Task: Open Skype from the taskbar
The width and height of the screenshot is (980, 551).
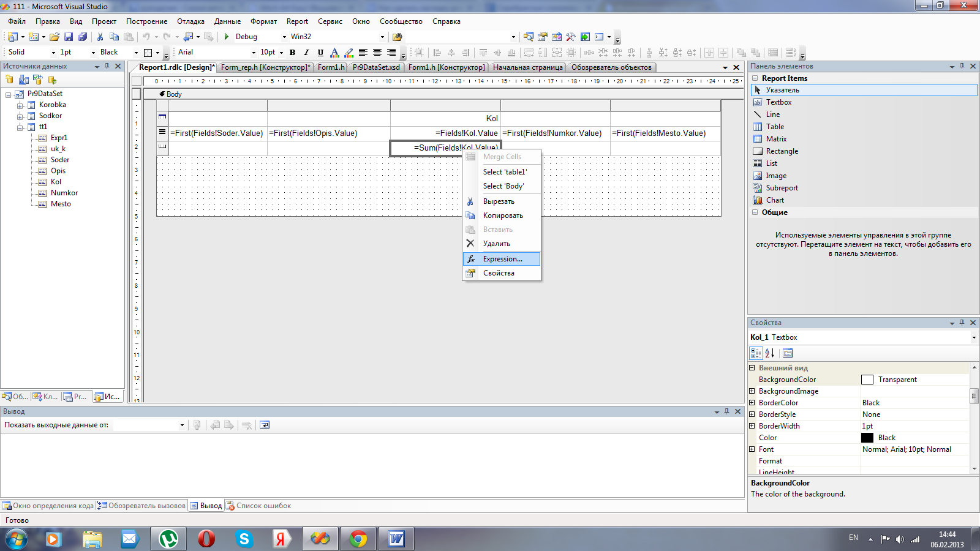Action: [x=244, y=539]
